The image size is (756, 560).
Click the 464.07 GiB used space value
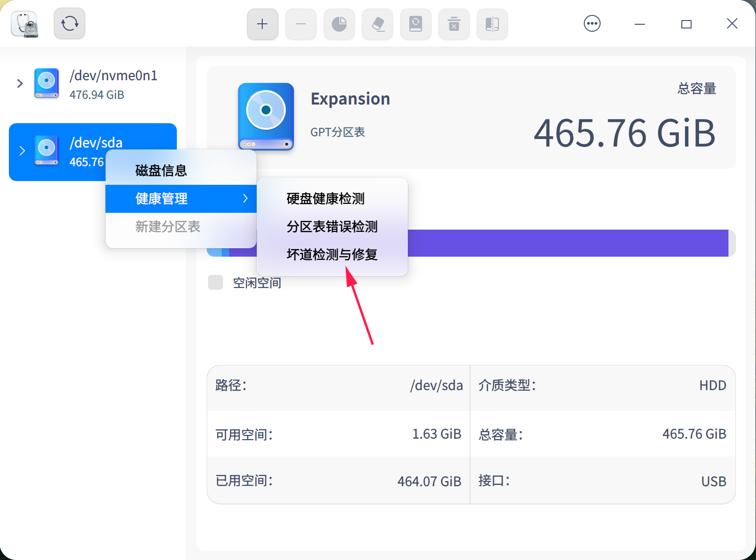click(x=429, y=481)
